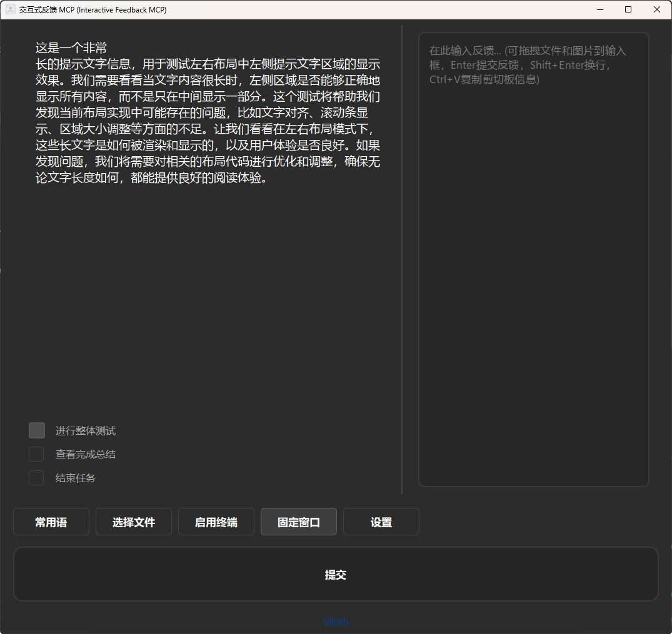The image size is (672, 634).
Task: Click the app icon in the title bar
Action: tap(11, 9)
